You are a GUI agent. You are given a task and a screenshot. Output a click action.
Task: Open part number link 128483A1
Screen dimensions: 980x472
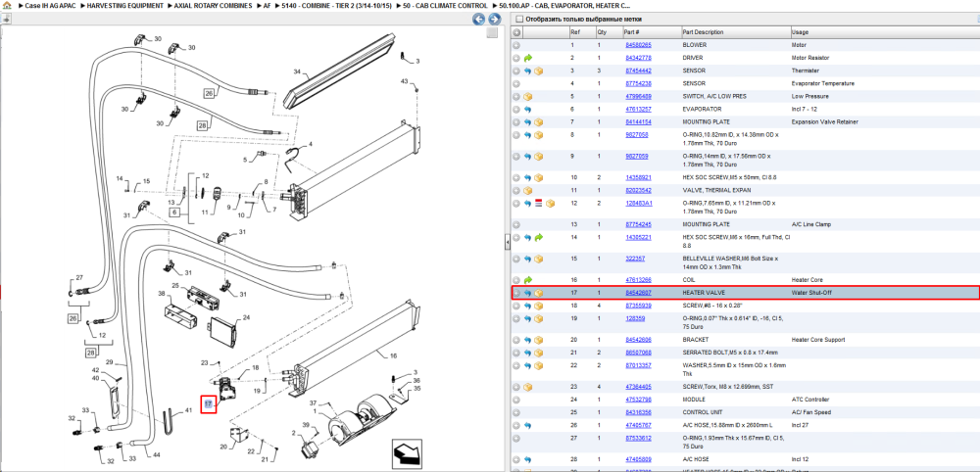click(639, 203)
